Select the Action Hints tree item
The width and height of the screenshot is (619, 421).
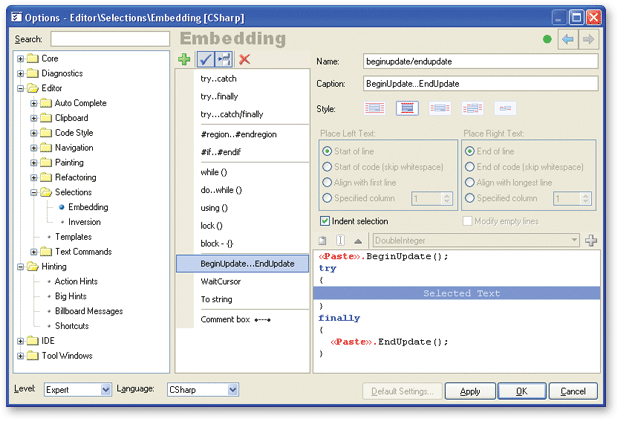click(76, 282)
